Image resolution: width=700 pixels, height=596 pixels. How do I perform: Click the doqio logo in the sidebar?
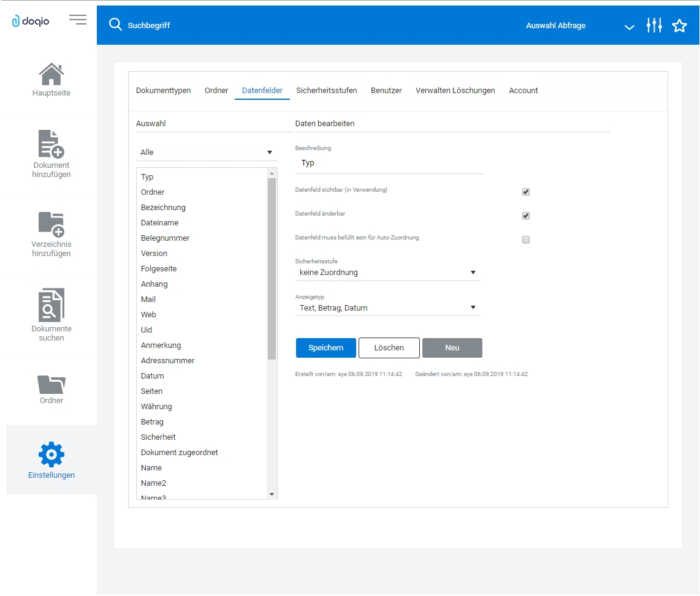click(x=31, y=20)
